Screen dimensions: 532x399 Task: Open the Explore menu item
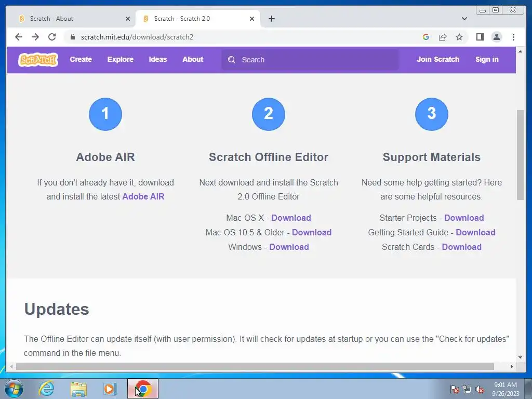click(121, 59)
